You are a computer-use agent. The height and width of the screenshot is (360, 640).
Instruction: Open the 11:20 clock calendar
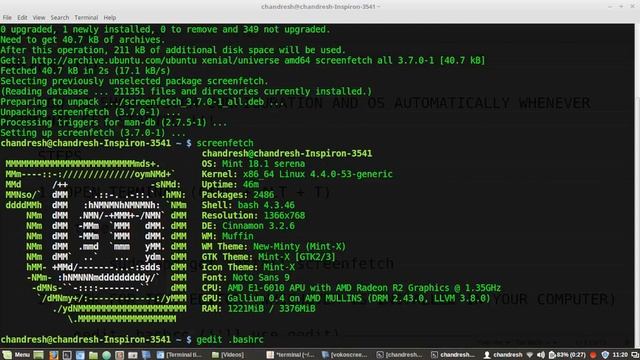pyautogui.click(x=620, y=355)
